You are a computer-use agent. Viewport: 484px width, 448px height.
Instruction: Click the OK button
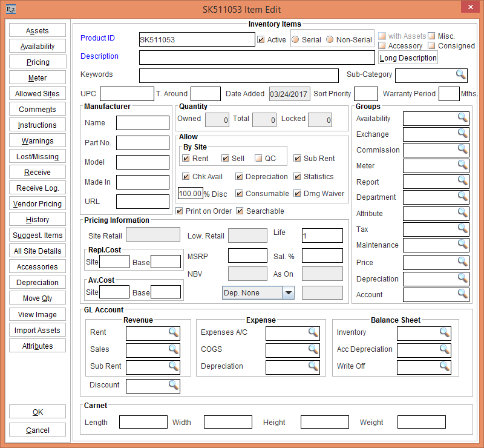pos(38,412)
